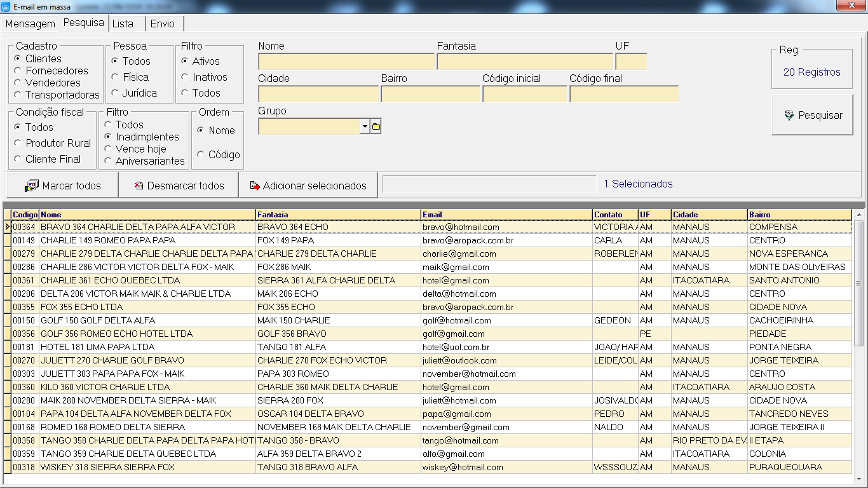Image resolution: width=868 pixels, height=488 pixels.
Task: Click HOTEL 181 LIMA PAPA LTDA row
Action: pyautogui.click(x=427, y=347)
